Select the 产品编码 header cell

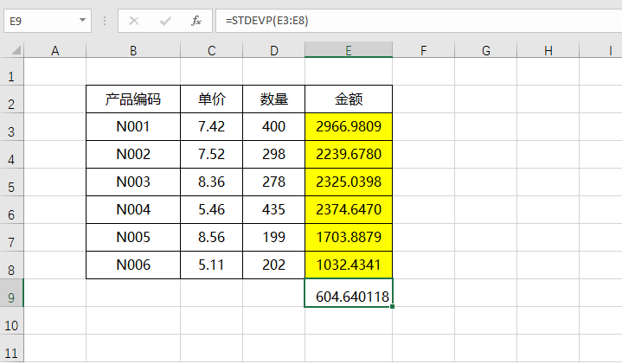pyautogui.click(x=133, y=99)
